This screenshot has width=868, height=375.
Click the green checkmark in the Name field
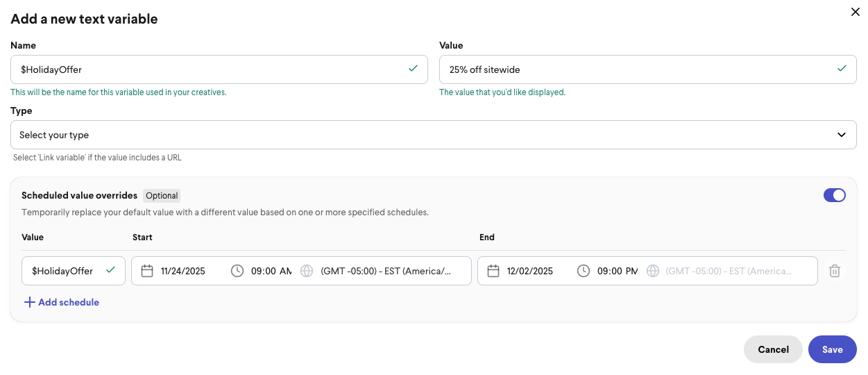pyautogui.click(x=413, y=69)
